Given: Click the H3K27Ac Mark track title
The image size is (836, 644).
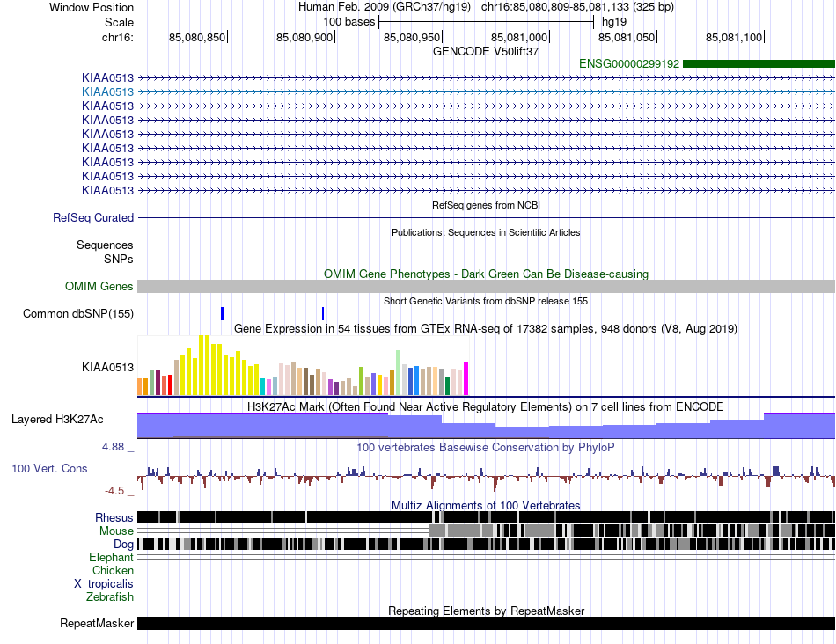Looking at the screenshot, I should tap(486, 406).
